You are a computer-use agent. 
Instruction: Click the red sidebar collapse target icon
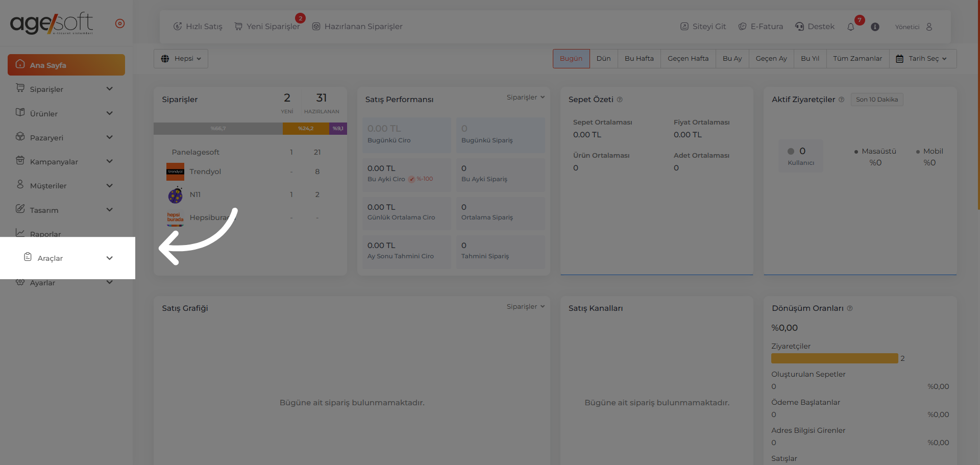pos(120,23)
